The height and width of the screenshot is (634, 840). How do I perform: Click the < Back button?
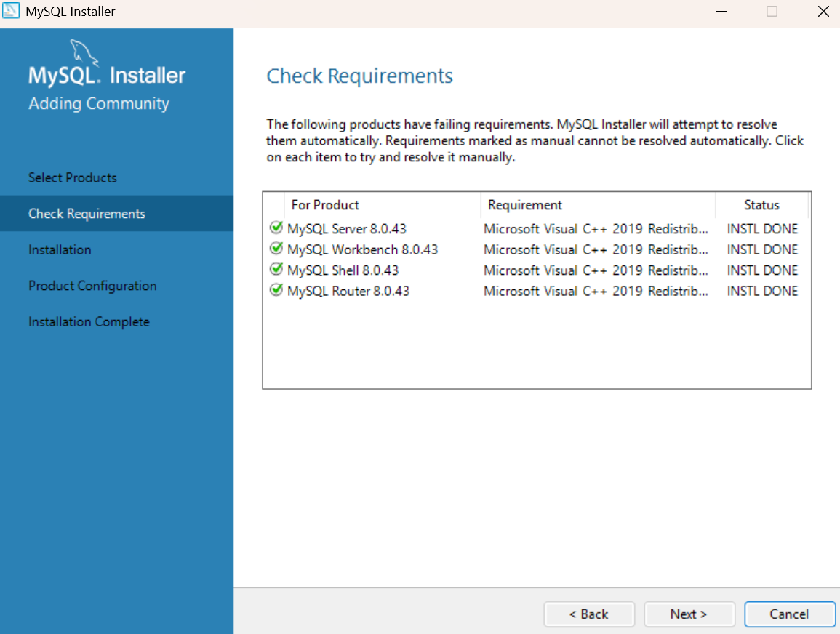589,614
